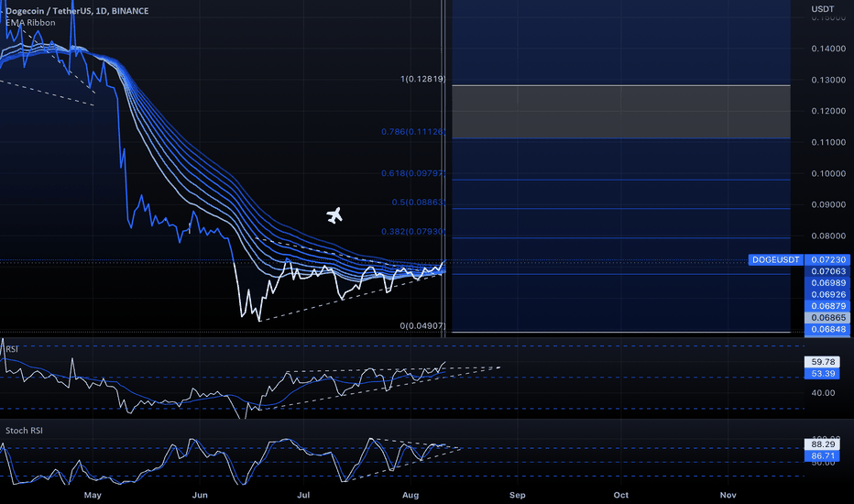
Task: Click the 40.00 RSI axis label
Action: coord(823,393)
